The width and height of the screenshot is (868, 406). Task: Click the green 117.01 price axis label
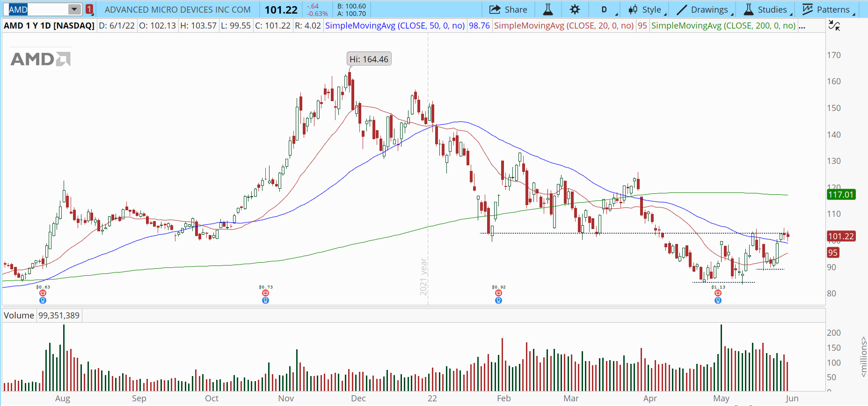tap(841, 194)
